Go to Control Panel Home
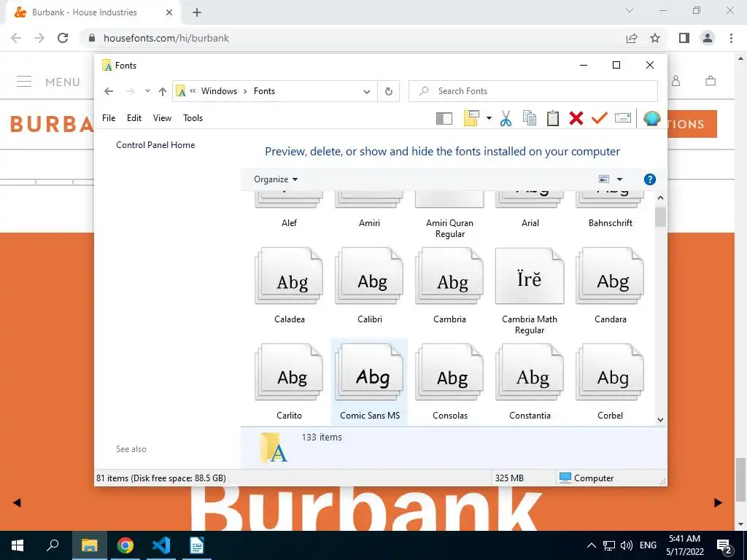The image size is (747, 560). pos(155,145)
